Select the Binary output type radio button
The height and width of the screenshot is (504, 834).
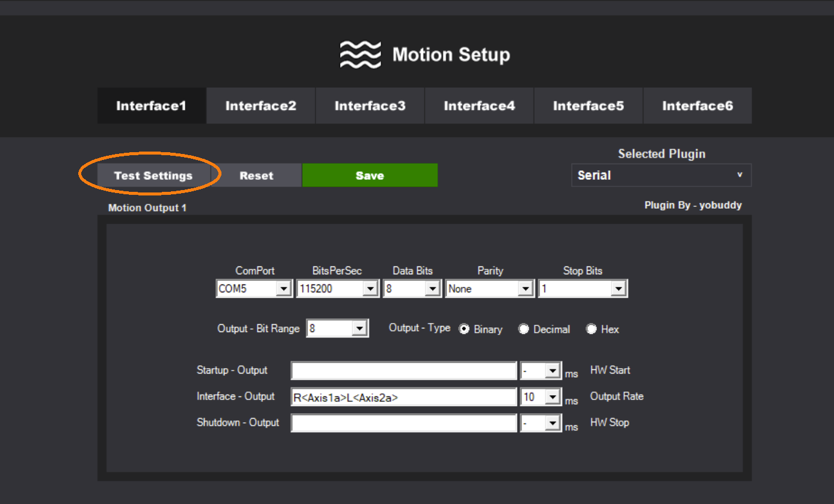[x=464, y=329]
